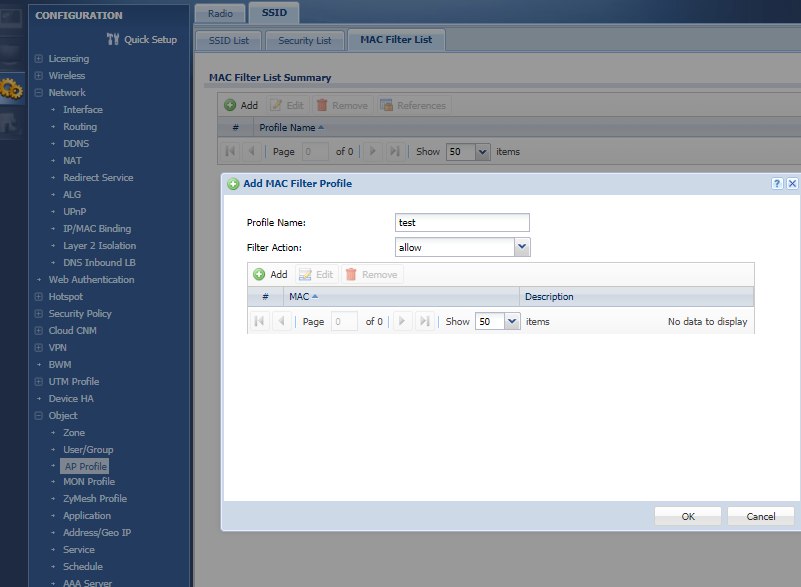The image size is (801, 587).
Task: Open BWM menu item
Action: pos(60,364)
